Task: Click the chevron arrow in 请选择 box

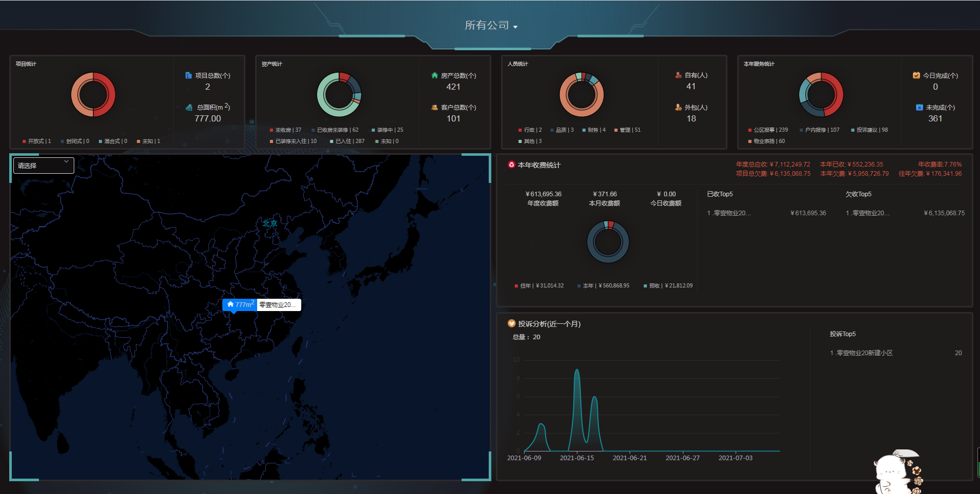Action: (x=66, y=162)
